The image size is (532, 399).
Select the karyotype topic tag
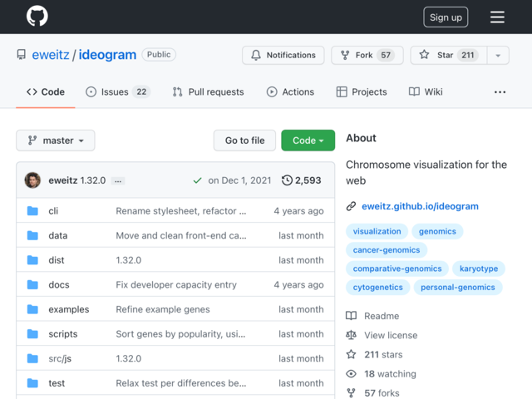coord(479,268)
